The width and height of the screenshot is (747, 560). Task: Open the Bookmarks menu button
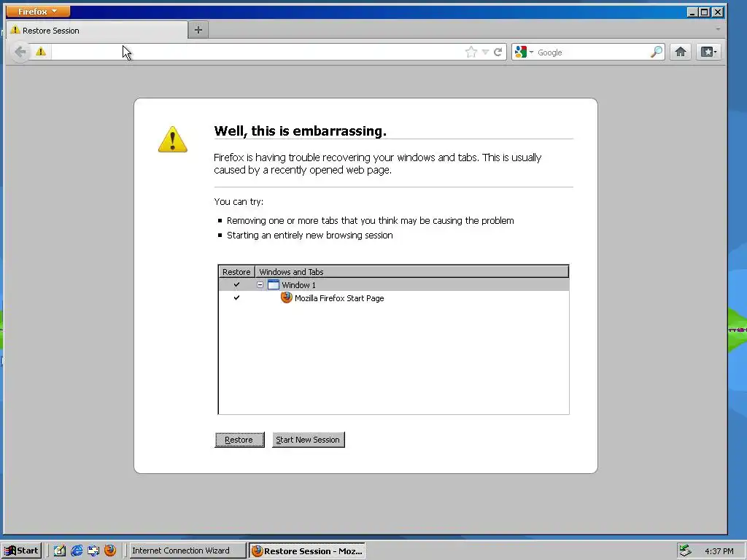(x=708, y=52)
